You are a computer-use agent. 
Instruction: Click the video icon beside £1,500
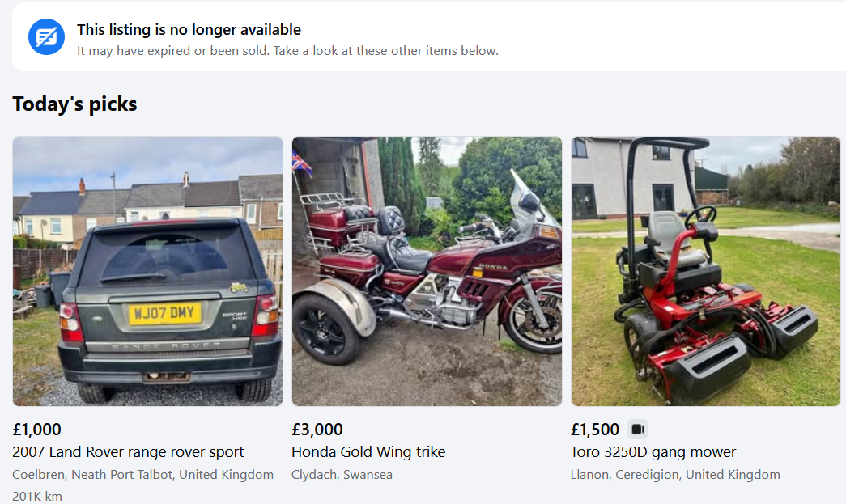coord(637,430)
